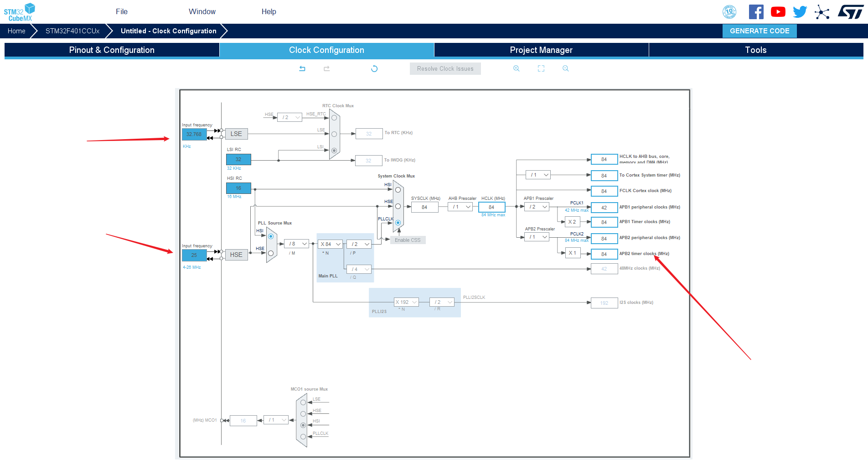Click the APB1 peripheral clocks value 42
Image resolution: width=868 pixels, height=475 pixels.
604,208
